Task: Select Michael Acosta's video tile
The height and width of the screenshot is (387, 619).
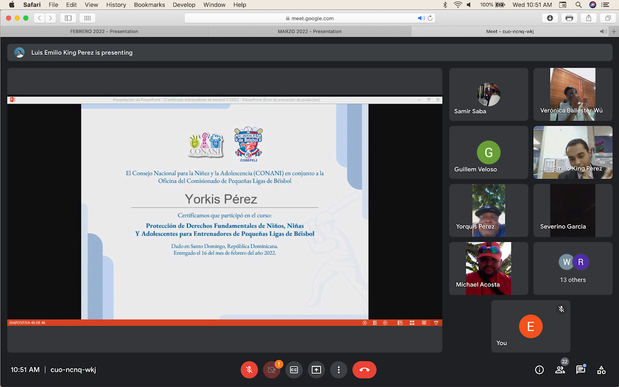Action: (488, 269)
